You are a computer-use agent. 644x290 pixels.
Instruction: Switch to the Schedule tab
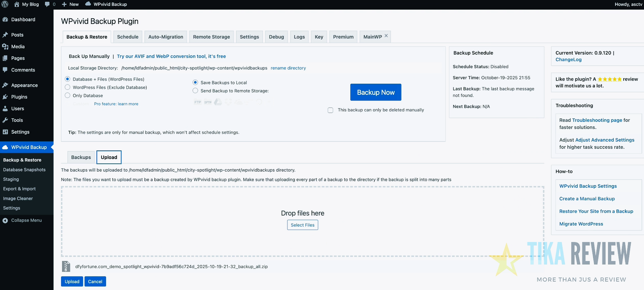[x=128, y=37]
